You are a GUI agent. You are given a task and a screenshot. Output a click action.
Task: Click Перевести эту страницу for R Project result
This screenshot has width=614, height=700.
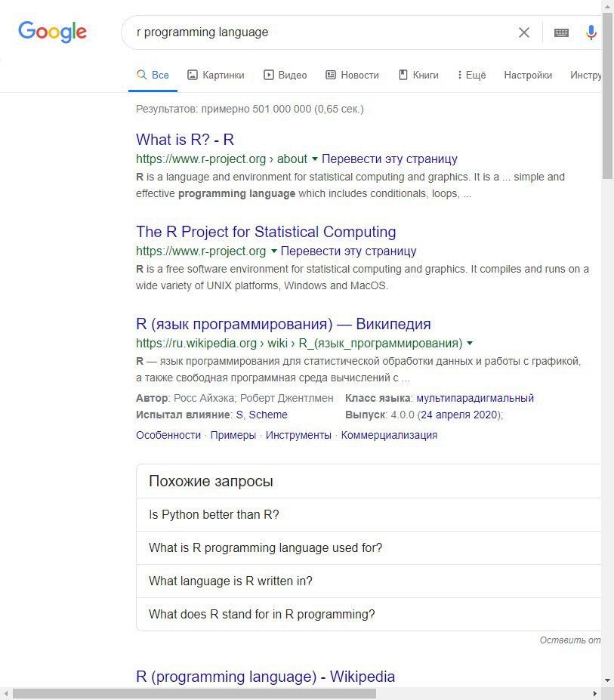[348, 251]
